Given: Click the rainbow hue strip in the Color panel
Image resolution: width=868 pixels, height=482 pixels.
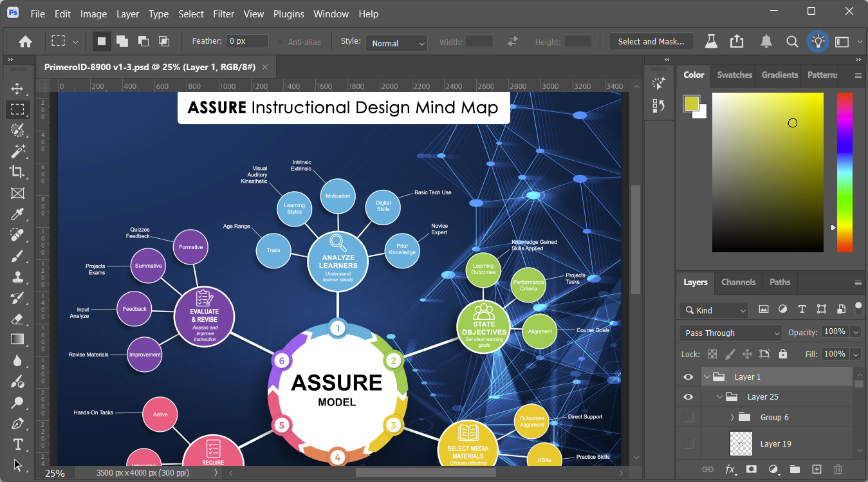Looking at the screenshot, I should coord(845,172).
